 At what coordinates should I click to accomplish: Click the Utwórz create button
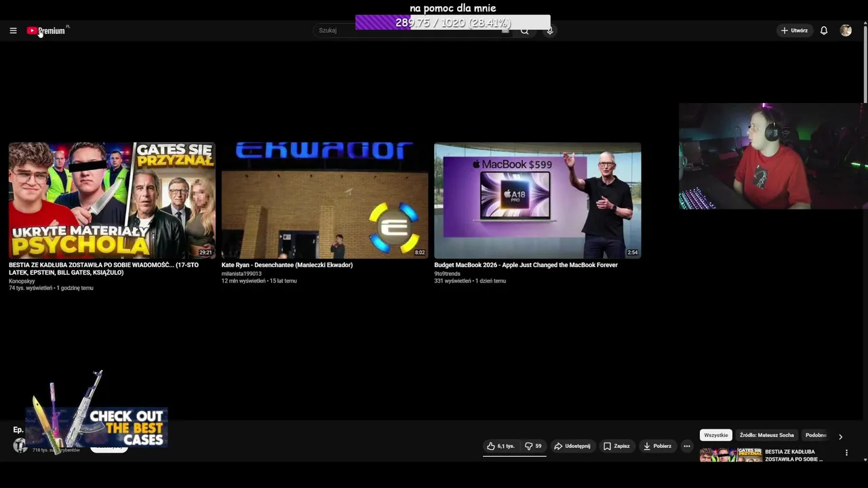point(794,30)
